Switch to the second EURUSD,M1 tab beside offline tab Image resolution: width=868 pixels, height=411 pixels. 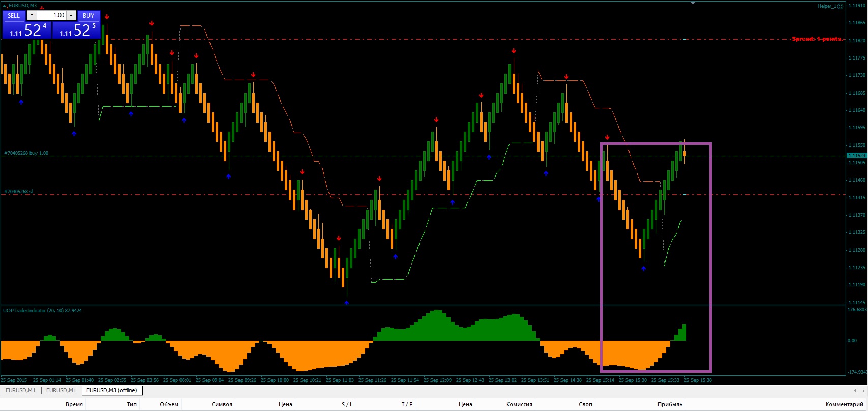(x=61, y=390)
